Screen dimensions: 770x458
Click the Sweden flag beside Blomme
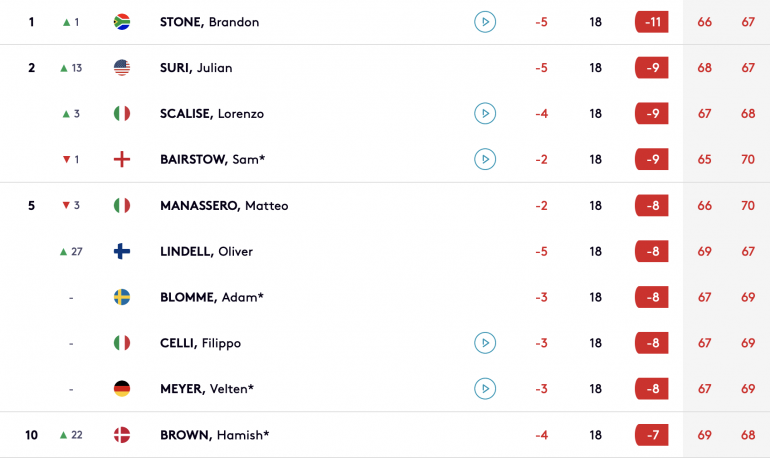tap(122, 297)
